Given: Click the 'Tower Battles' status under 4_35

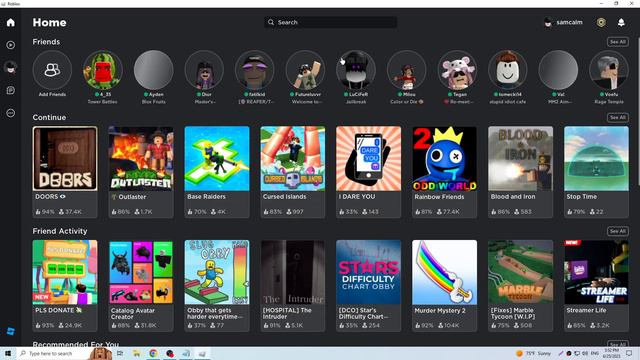Looking at the screenshot, I should pos(102,102).
